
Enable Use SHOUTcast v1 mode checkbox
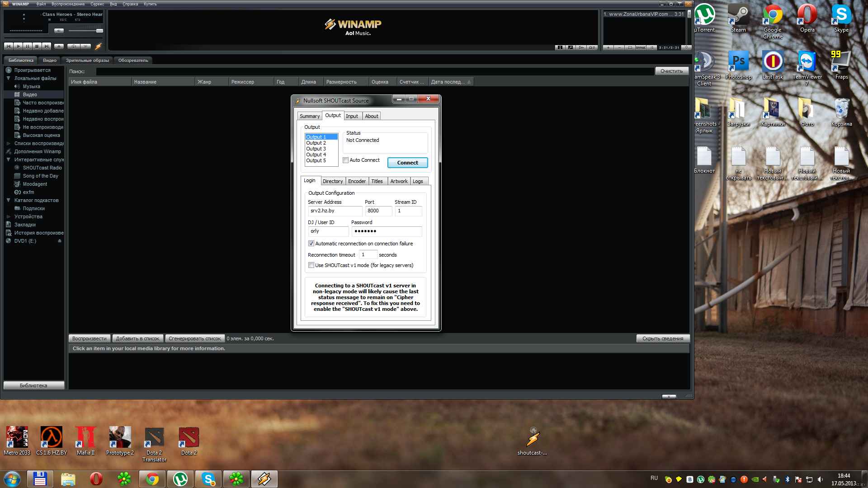click(x=311, y=265)
